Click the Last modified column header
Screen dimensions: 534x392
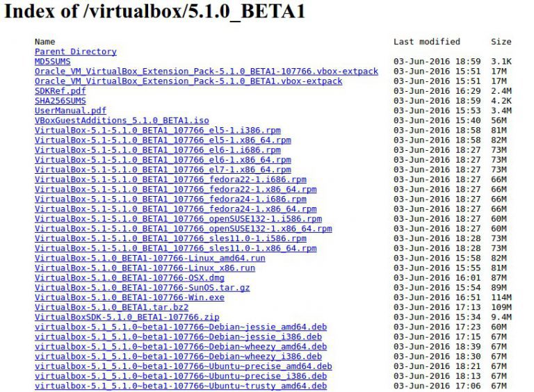point(427,42)
